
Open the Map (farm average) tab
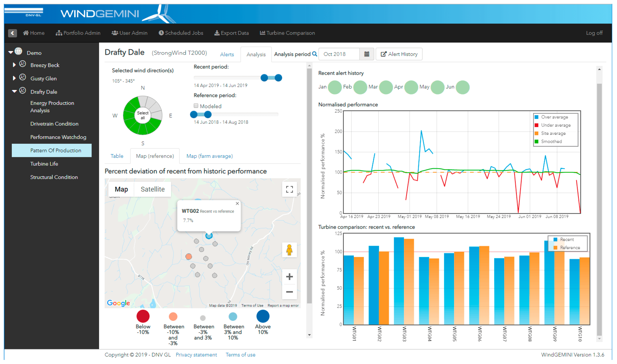click(209, 156)
